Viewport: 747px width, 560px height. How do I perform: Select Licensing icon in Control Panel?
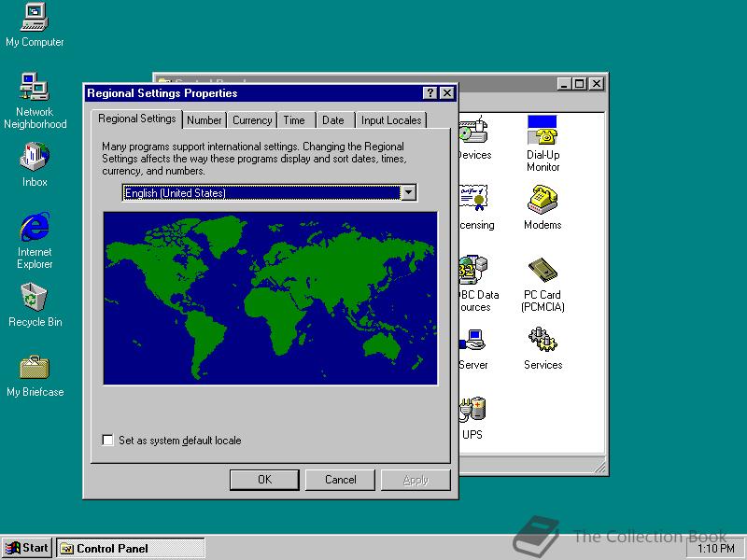[476, 207]
